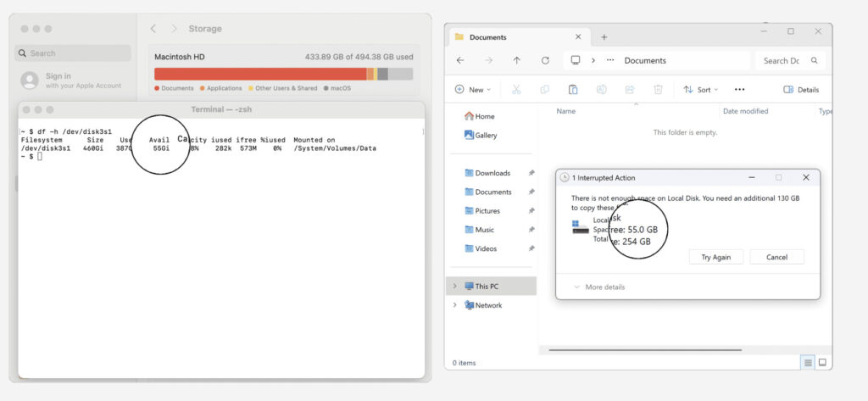Viewport: 868px width, 401px height.
Task: Click the orange Applications legend dot
Action: 203,88
